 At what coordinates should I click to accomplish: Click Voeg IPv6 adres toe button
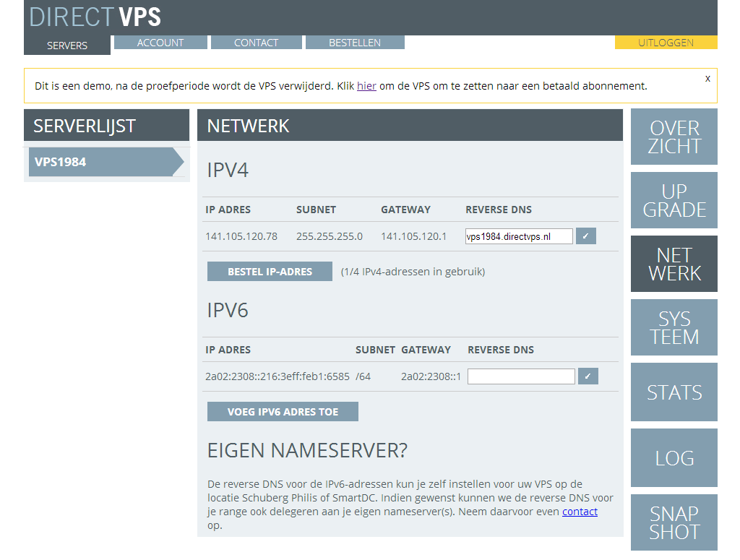coord(283,412)
